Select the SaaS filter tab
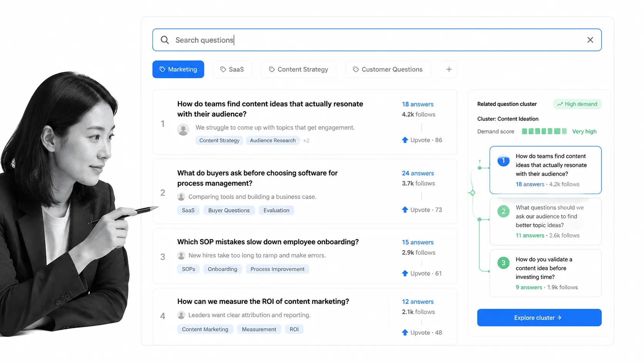 tap(232, 69)
